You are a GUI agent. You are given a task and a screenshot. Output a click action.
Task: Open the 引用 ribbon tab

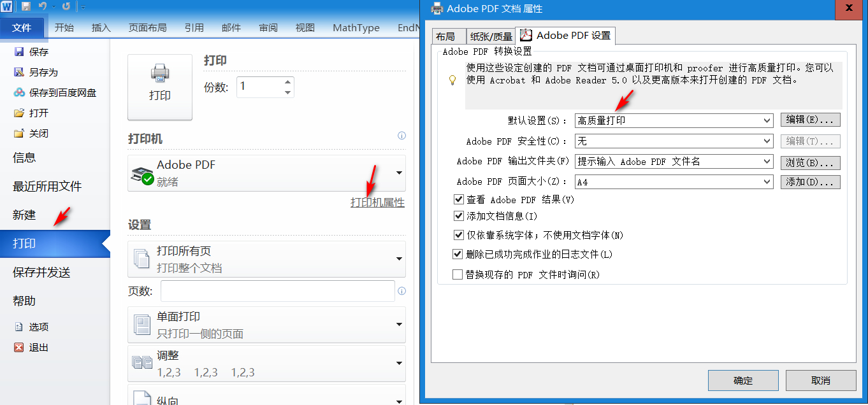pyautogui.click(x=194, y=27)
